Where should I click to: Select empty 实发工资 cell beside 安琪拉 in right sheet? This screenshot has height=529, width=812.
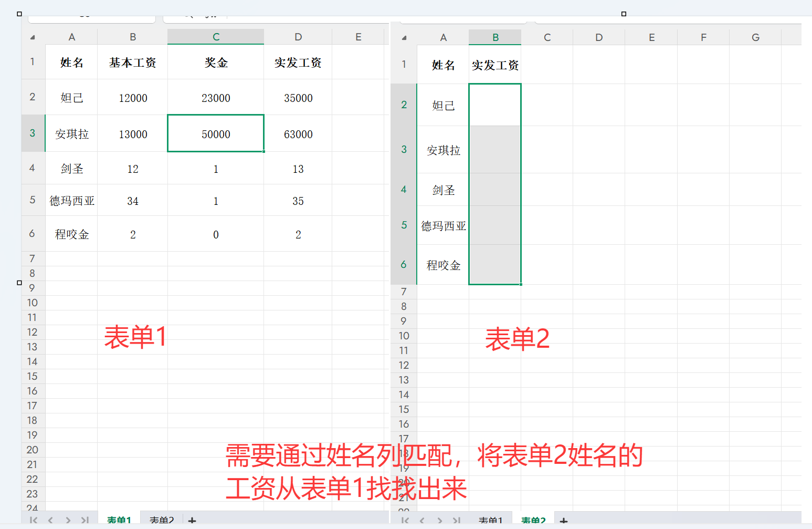(495, 150)
